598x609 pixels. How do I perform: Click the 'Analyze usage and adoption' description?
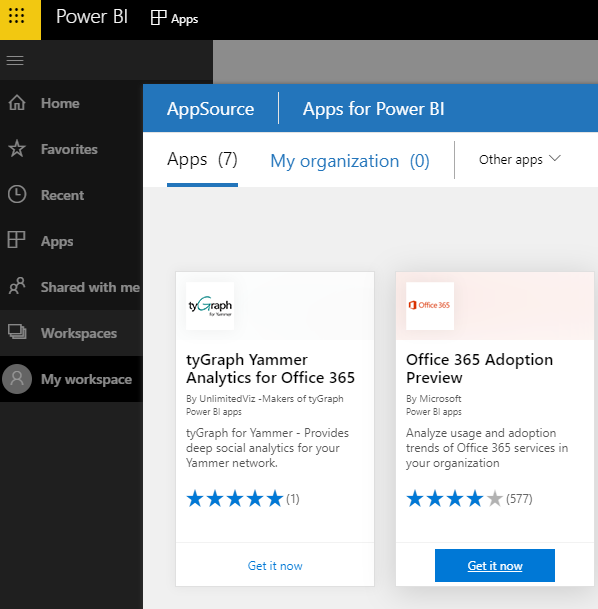tap(487, 448)
